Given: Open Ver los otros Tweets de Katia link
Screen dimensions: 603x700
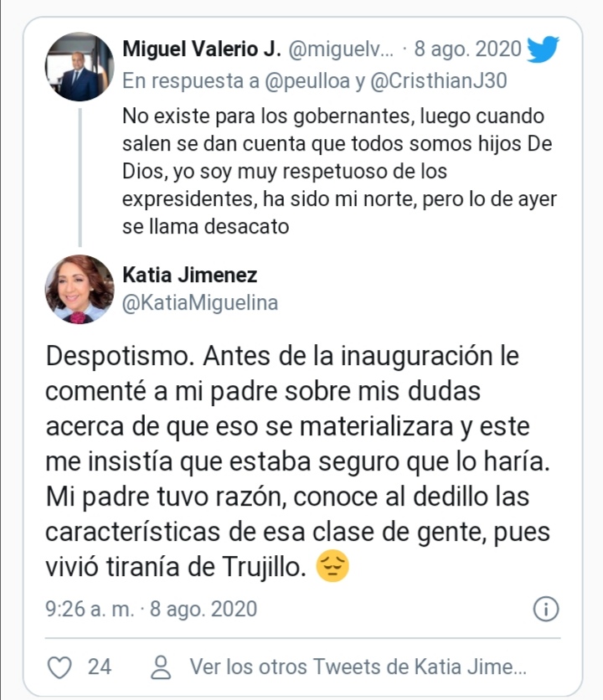Looking at the screenshot, I should (358, 667).
